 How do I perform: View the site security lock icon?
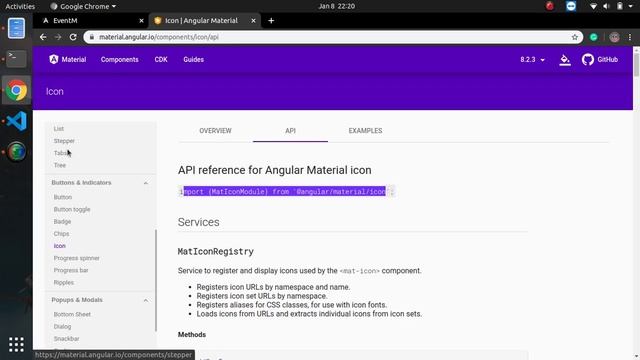(92, 37)
